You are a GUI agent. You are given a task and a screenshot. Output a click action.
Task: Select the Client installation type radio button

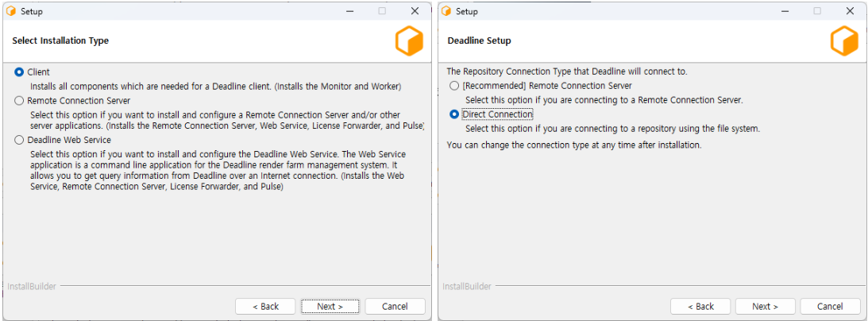pyautogui.click(x=19, y=72)
